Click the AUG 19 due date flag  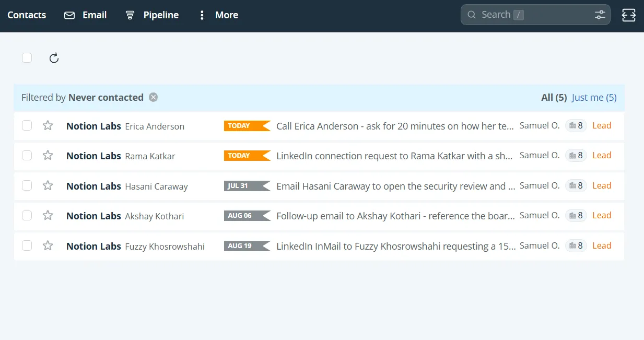247,245
